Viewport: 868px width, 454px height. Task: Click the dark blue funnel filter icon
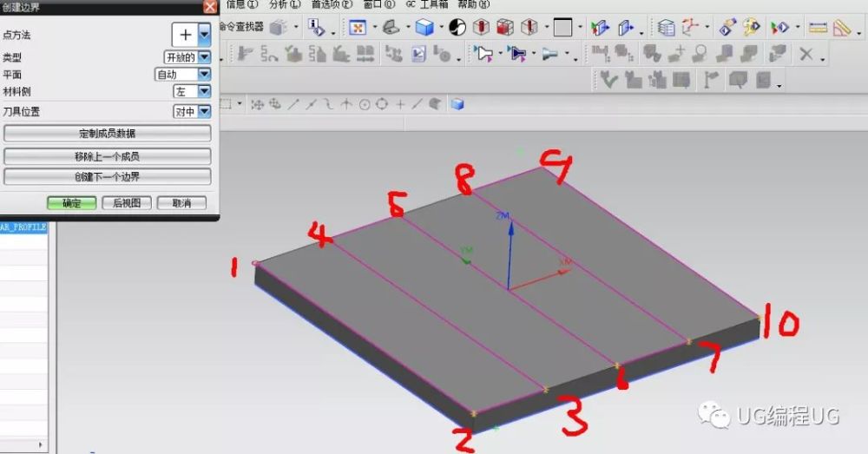click(x=517, y=54)
